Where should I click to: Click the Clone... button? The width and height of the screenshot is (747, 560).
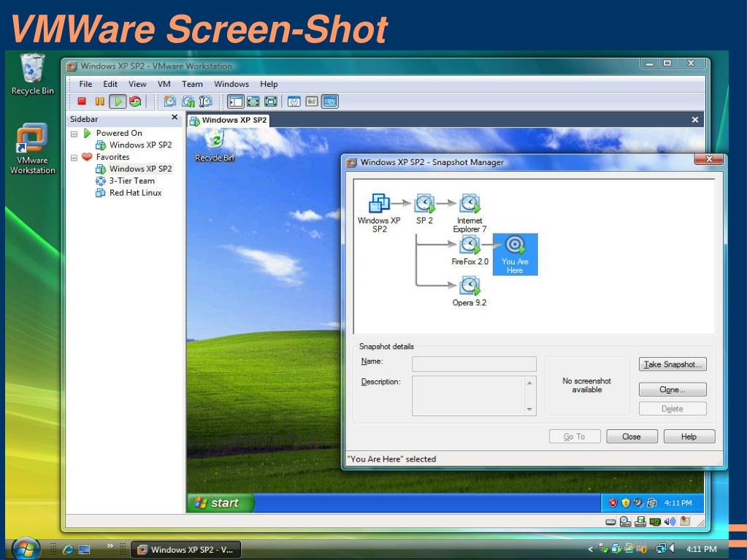click(673, 390)
